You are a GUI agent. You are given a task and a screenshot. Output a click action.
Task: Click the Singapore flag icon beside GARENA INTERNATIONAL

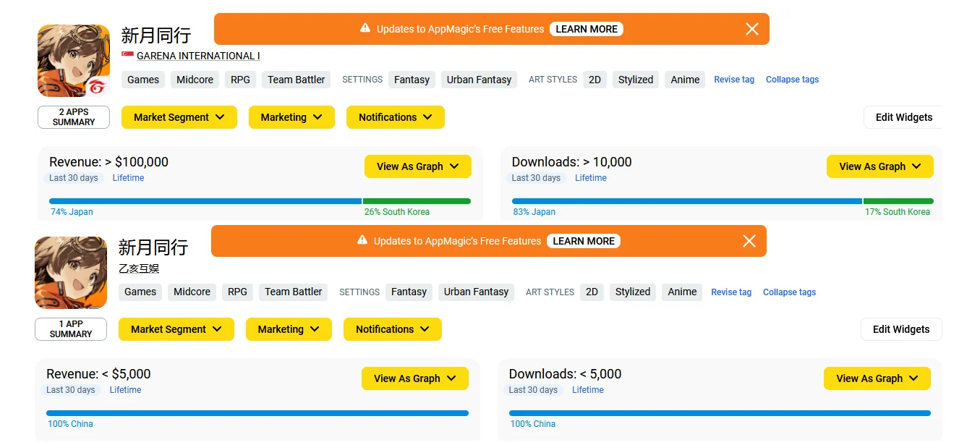point(127,56)
